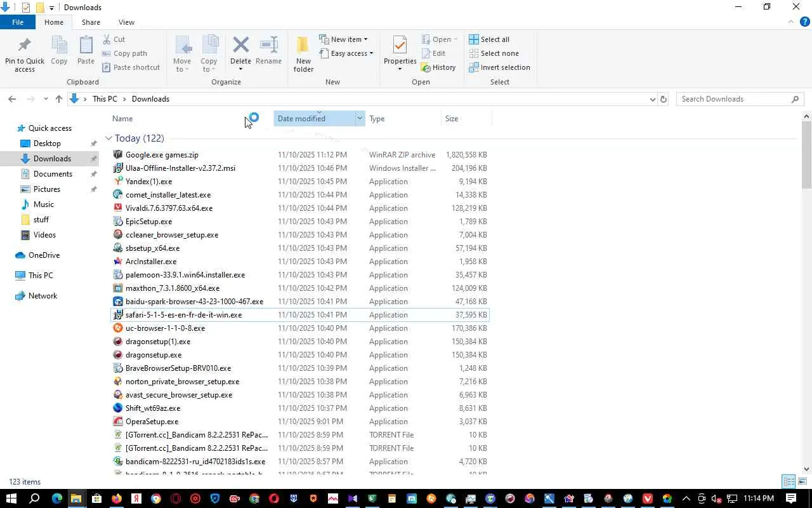The height and width of the screenshot is (508, 812).
Task: Rename the selected file
Action: point(268,51)
